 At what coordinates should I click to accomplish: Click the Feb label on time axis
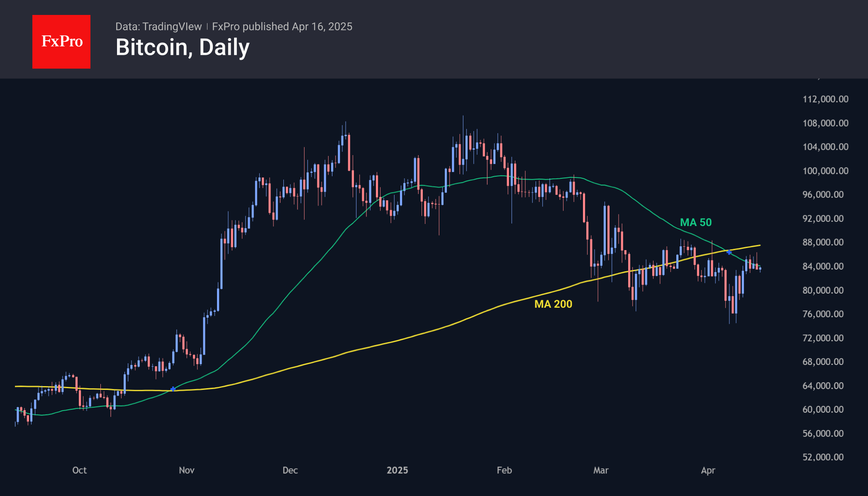(504, 470)
